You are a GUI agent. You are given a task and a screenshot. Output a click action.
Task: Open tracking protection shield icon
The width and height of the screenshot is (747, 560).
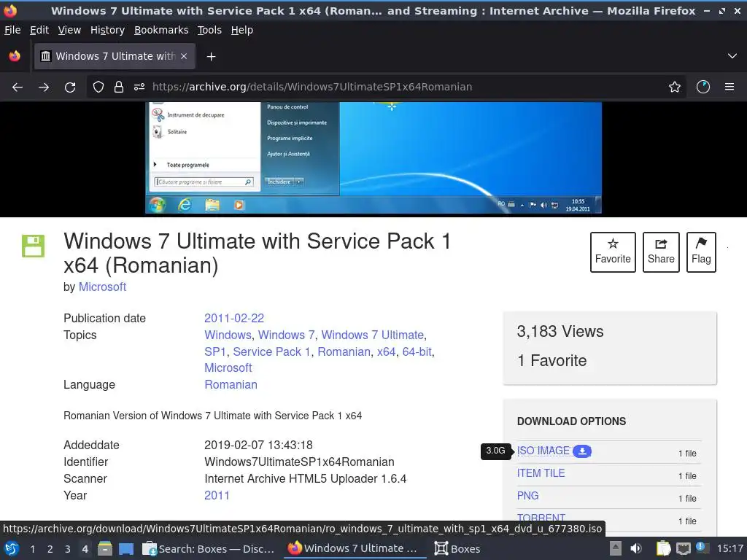pyautogui.click(x=98, y=87)
